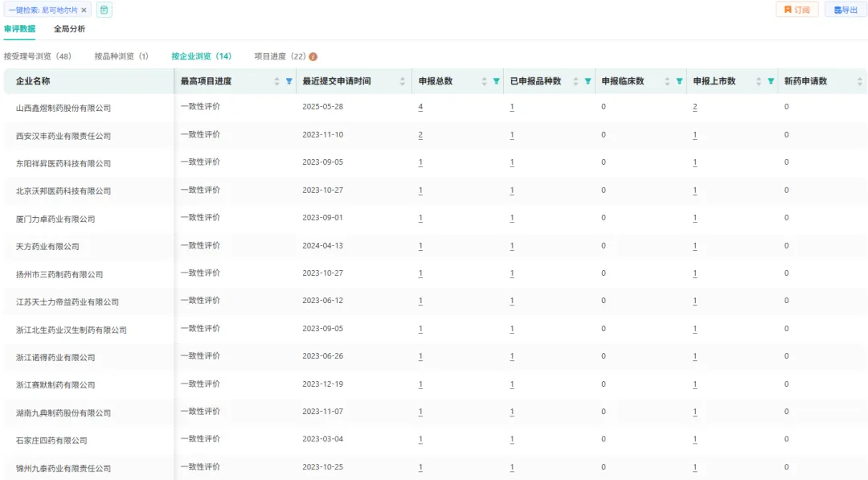Click the info icon next to 项目进度
The height and width of the screenshot is (480, 868).
(313, 57)
